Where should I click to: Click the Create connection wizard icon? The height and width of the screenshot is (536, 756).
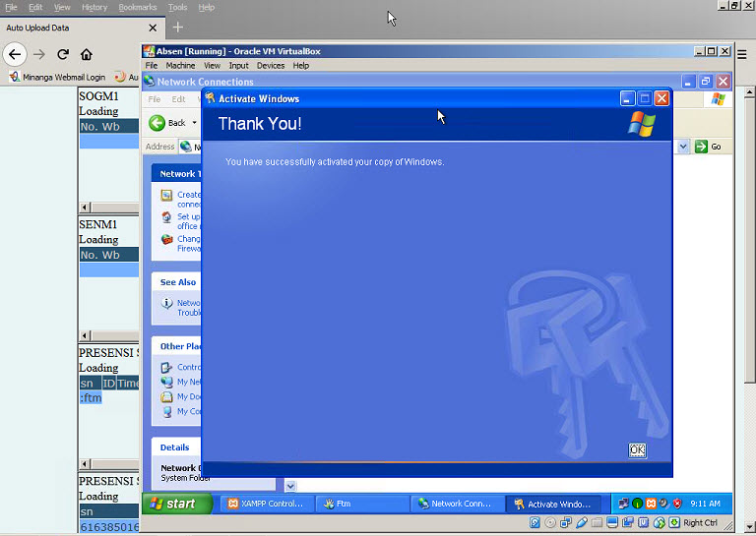[166, 195]
